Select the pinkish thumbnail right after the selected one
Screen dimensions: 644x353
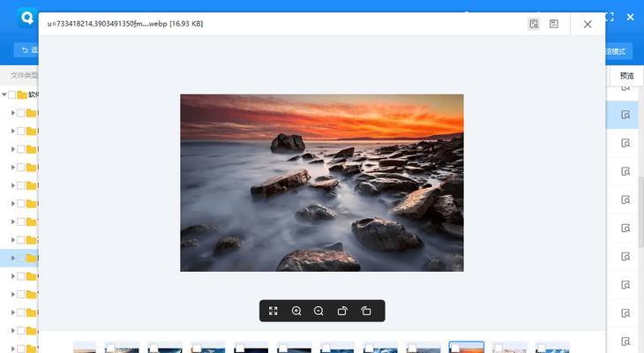[510, 347]
